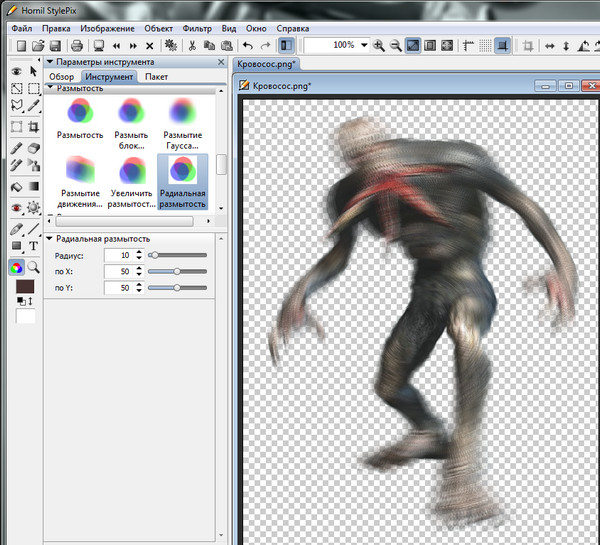Pick the Eraser tool
600x545 pixels.
click(34, 148)
